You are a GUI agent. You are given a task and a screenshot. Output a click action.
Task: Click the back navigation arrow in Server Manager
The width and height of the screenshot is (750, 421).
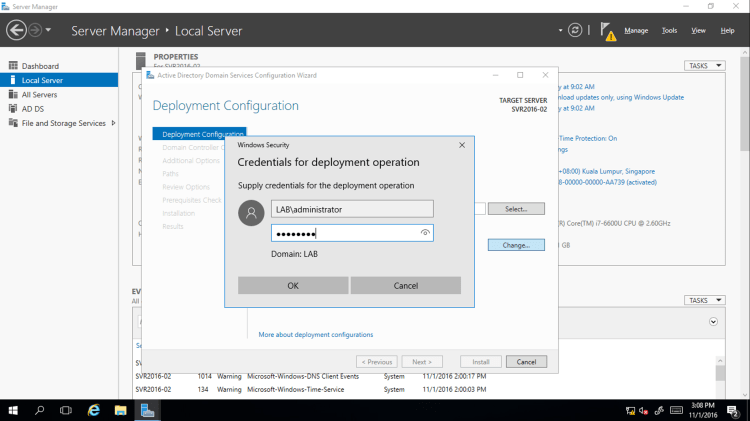pos(16,30)
